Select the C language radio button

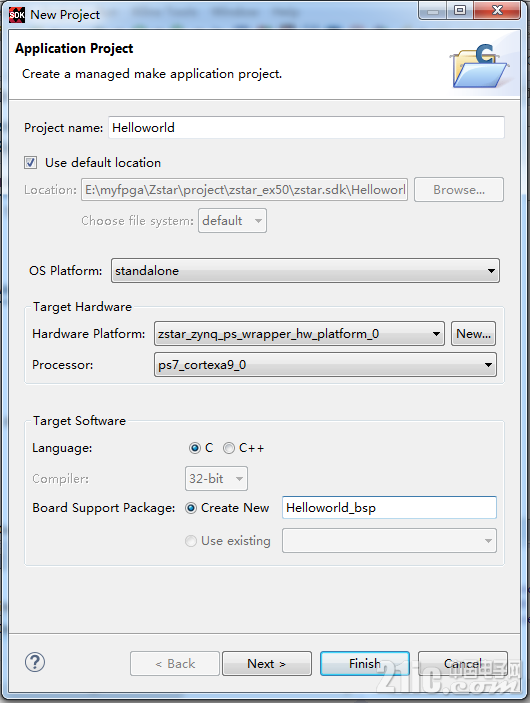(x=195, y=448)
